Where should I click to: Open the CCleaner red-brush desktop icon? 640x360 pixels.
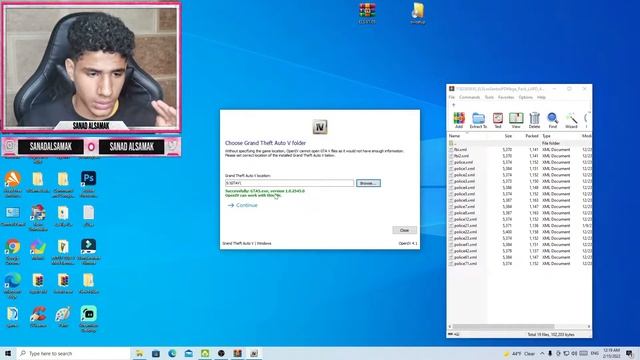point(38,317)
